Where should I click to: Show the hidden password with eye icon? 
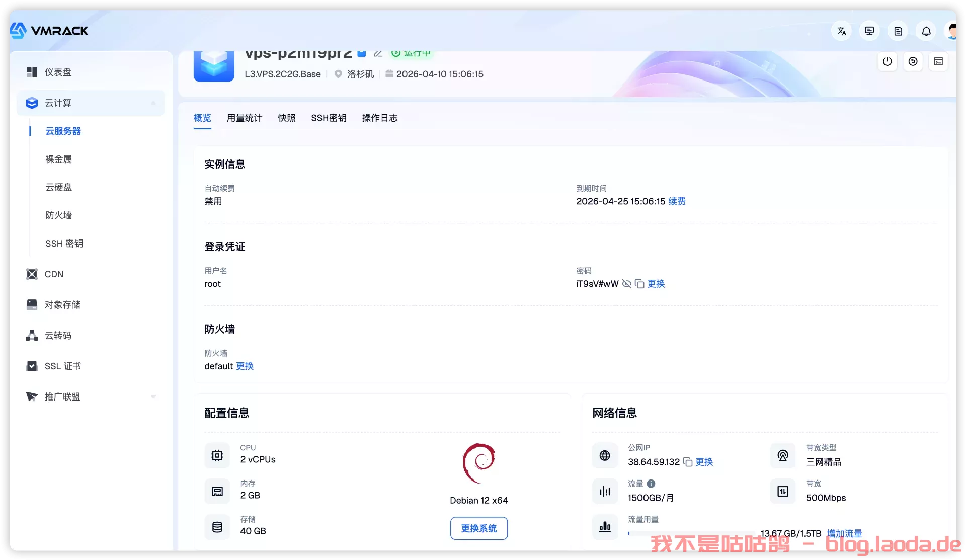pos(626,284)
